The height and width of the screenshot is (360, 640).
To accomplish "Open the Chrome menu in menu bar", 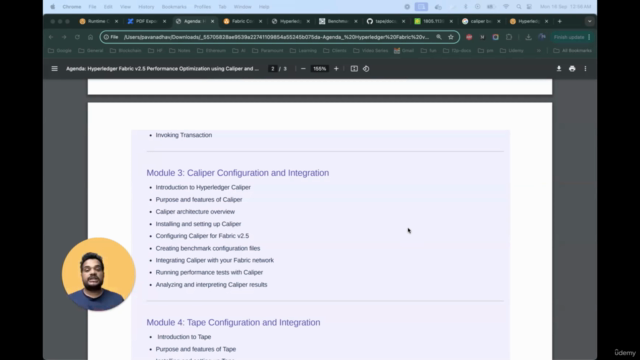I will (x=71, y=7).
